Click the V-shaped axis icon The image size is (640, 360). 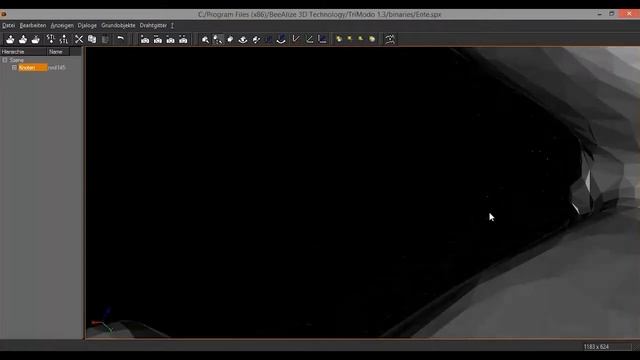point(296,39)
